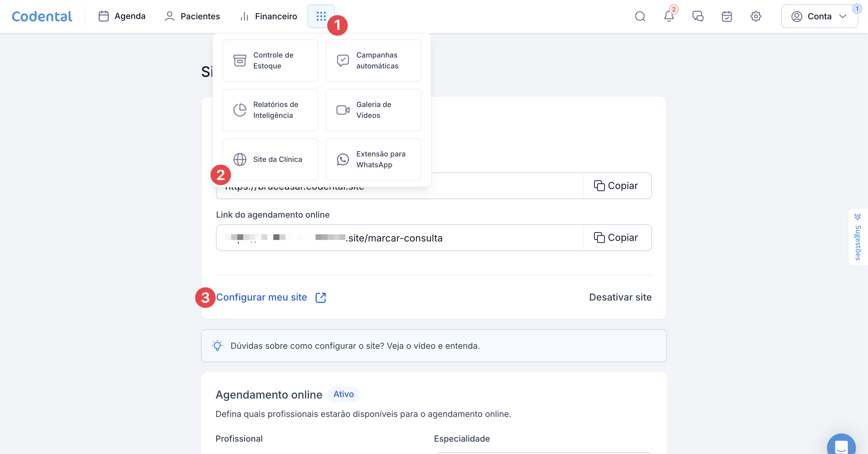
Task: Open notifications bell icon
Action: click(x=669, y=16)
